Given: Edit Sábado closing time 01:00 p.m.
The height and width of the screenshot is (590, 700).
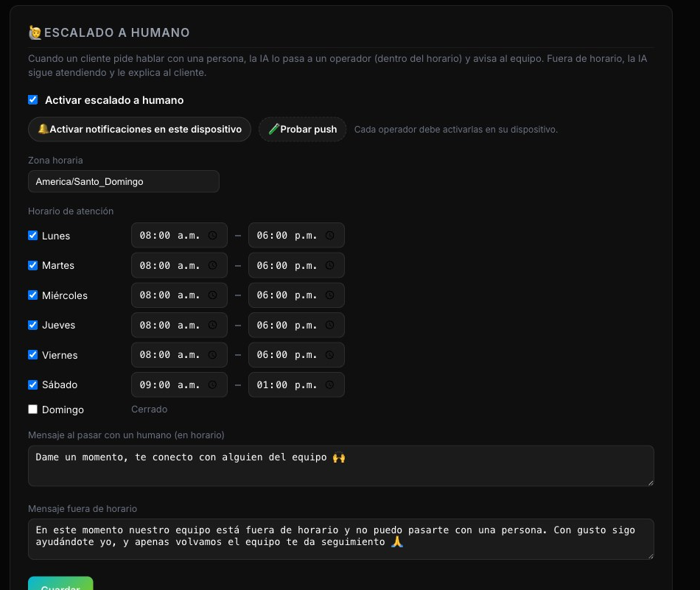Looking at the screenshot, I should (296, 384).
